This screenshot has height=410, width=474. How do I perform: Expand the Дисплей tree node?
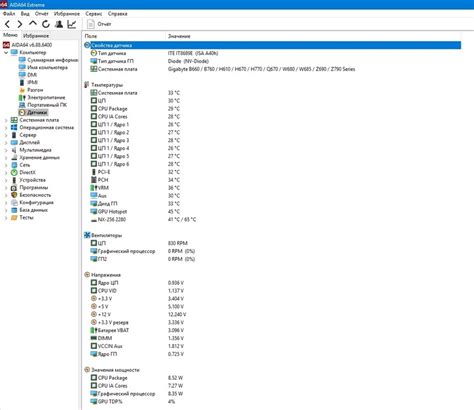6,143
